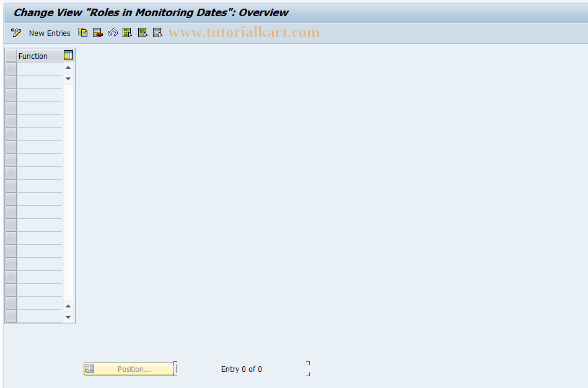Screen dimensions: 588x388
Task: Toggle the Display/Change pencil icon
Action: pos(15,33)
